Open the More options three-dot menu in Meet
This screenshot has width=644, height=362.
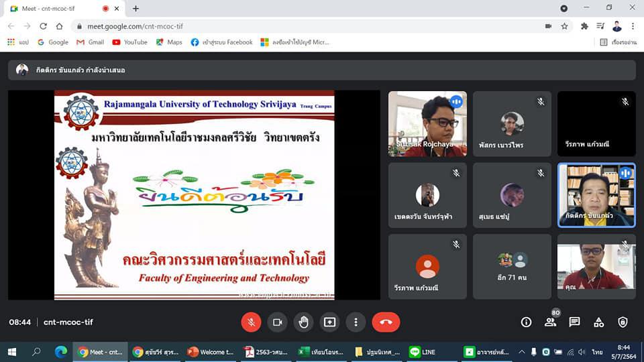[356, 322]
